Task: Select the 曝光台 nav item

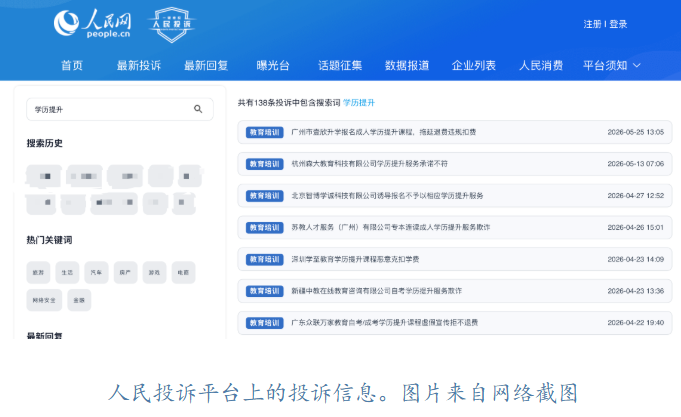Action: (273, 66)
